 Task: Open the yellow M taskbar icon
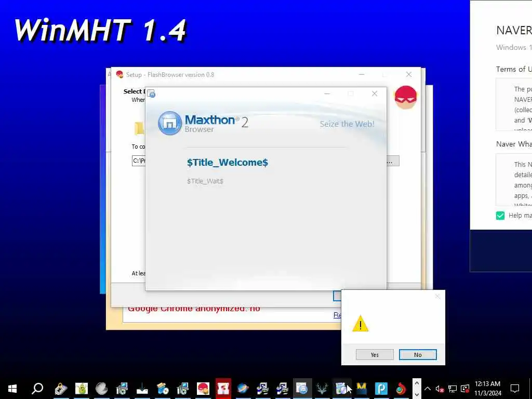coord(362,388)
